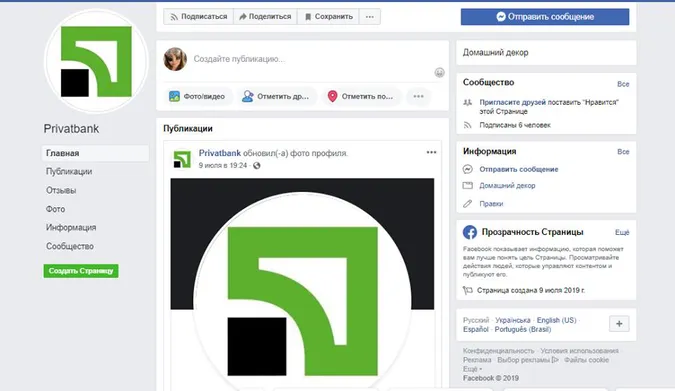Click the green Создать Страницу button
675x391 pixels.
click(81, 271)
